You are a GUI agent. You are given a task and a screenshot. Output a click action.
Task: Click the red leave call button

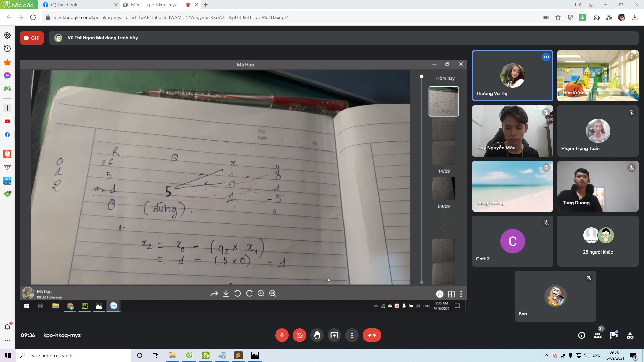[x=372, y=335]
